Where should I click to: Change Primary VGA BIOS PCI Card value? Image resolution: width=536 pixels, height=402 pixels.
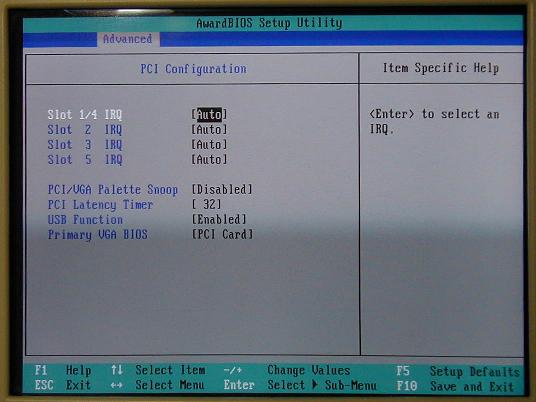(x=222, y=234)
